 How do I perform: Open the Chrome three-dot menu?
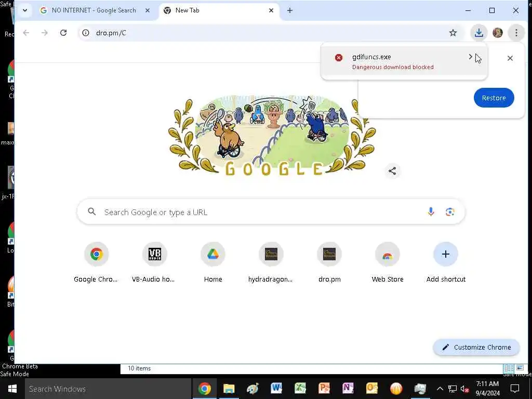point(516,33)
